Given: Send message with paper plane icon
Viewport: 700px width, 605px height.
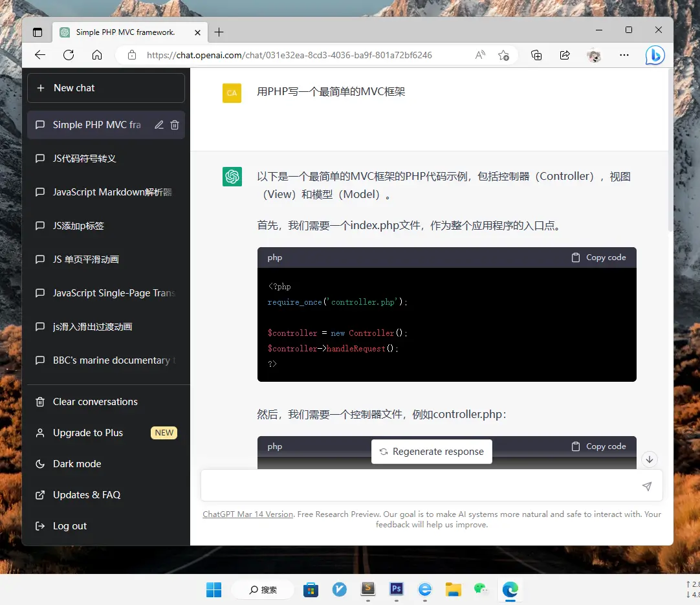Looking at the screenshot, I should 647,486.
